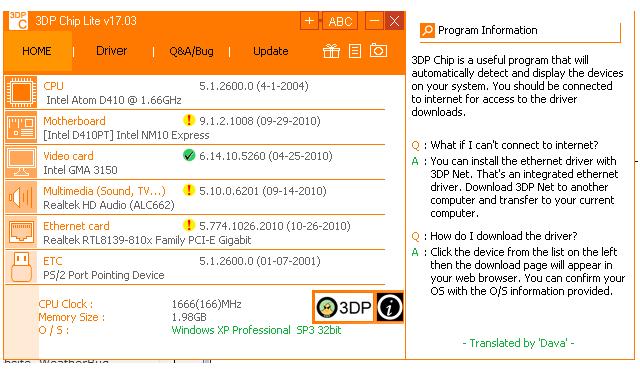Click the CPU Clock label
The height and width of the screenshot is (384, 640).
click(x=66, y=304)
